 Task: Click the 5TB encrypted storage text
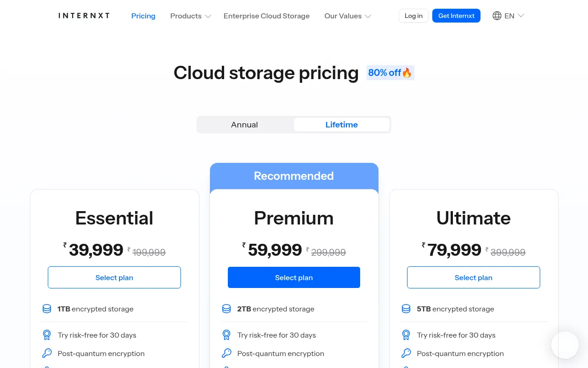coord(455,309)
